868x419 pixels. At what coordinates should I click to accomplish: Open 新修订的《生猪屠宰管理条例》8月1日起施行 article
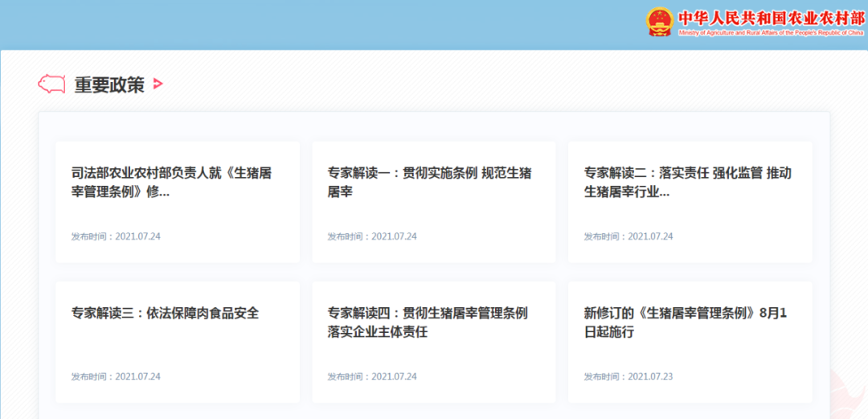[x=685, y=322]
